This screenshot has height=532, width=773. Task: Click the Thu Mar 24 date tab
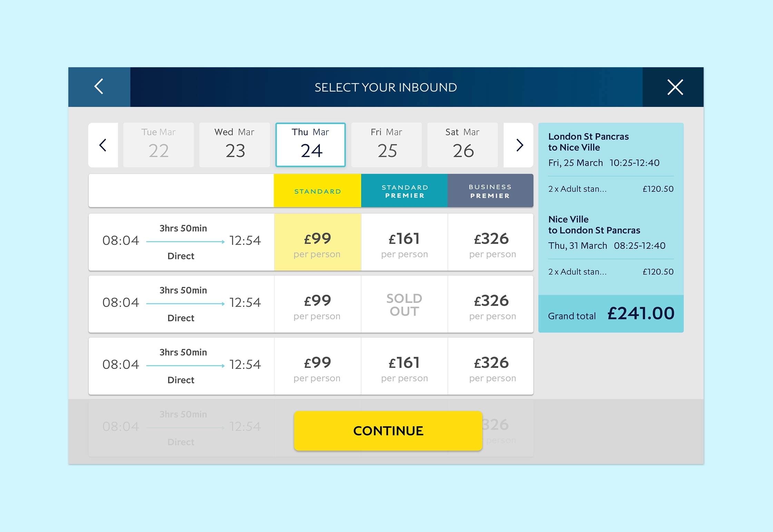coord(311,145)
